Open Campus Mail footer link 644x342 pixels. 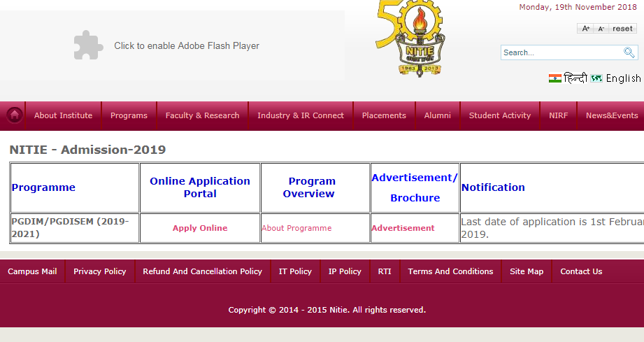click(x=32, y=271)
